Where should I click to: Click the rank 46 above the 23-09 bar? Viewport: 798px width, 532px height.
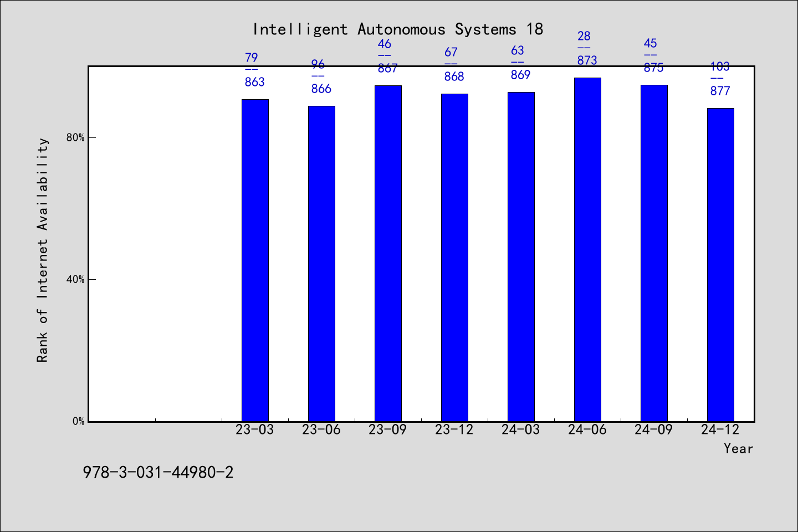(385, 44)
